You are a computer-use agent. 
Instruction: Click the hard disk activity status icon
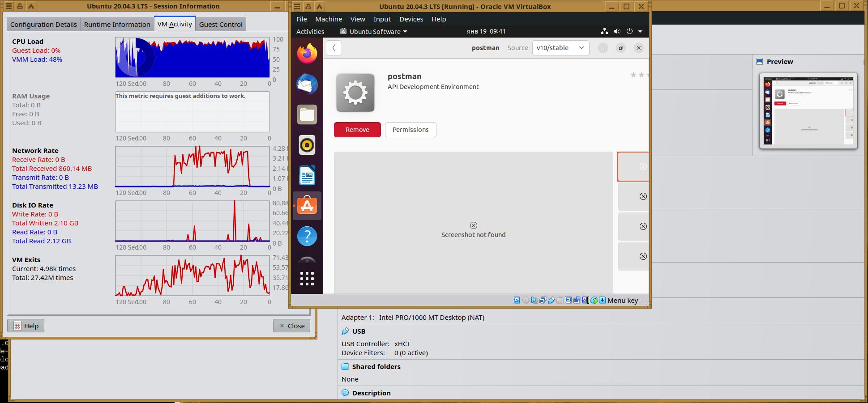517,300
